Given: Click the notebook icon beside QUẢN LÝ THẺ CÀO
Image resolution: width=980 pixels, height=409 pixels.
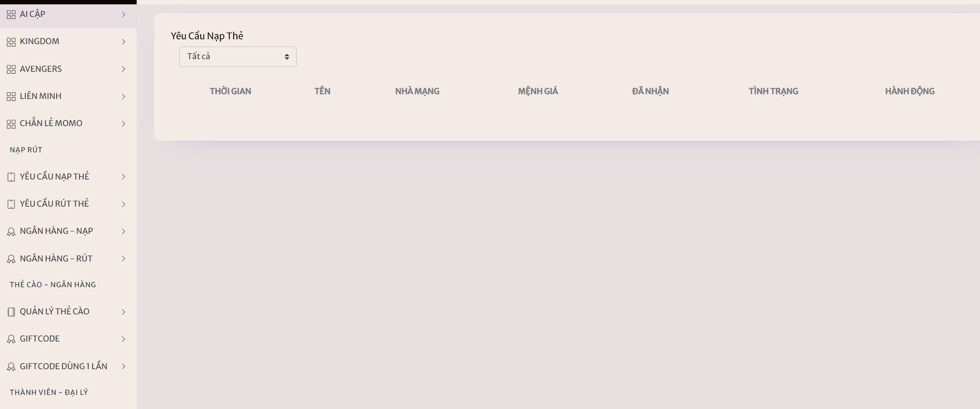Looking at the screenshot, I should click(11, 312).
